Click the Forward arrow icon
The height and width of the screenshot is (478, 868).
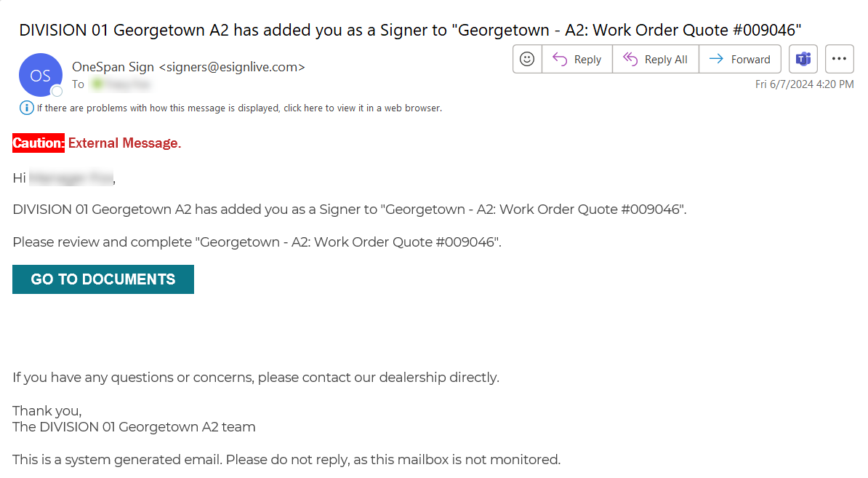tap(716, 59)
